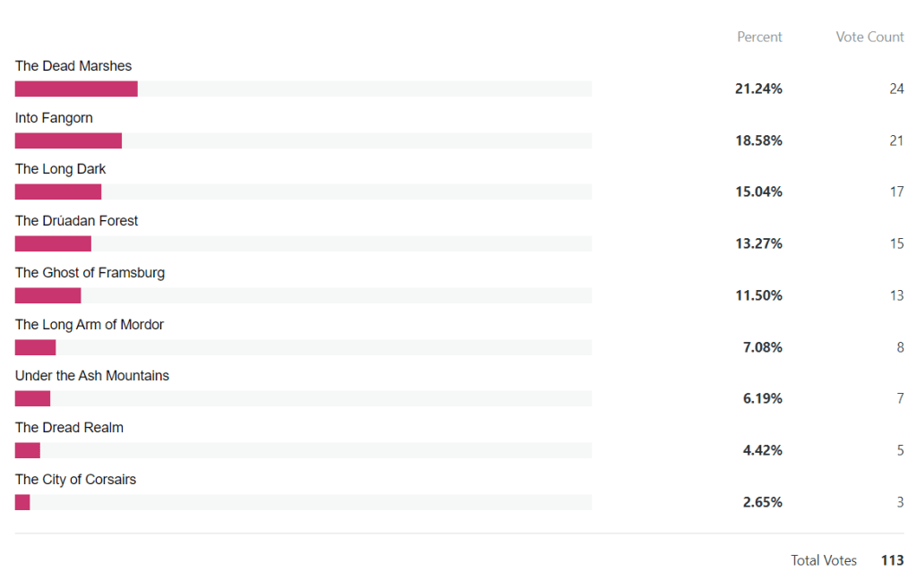Click the vote count of 8
Image resolution: width=916 pixels, height=588 pixels.
tap(900, 347)
